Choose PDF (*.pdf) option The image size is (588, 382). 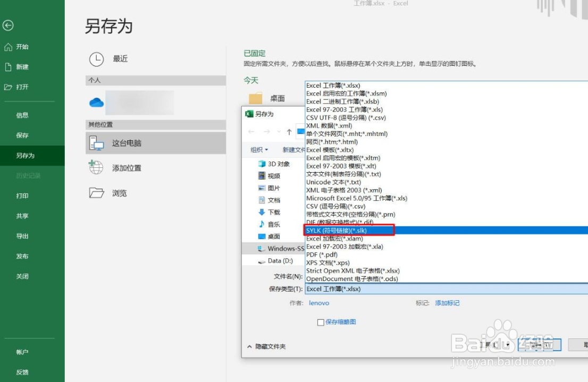coord(322,254)
